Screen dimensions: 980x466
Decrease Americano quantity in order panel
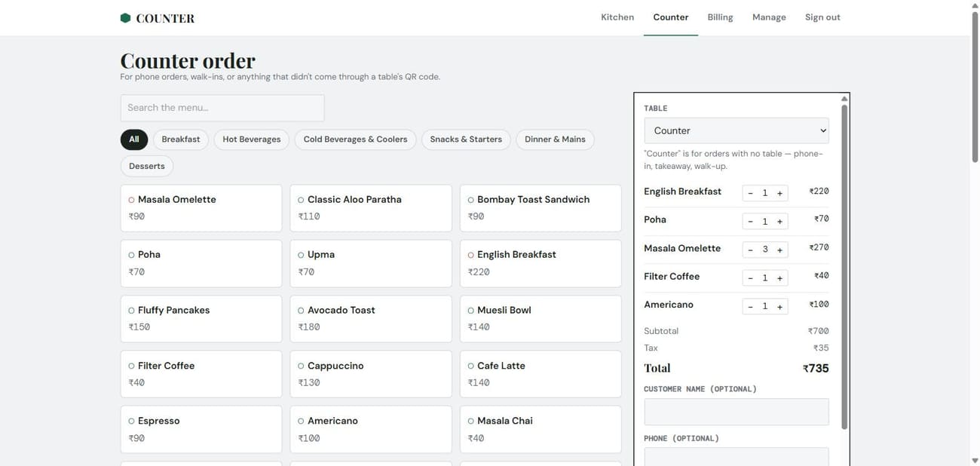click(x=750, y=306)
